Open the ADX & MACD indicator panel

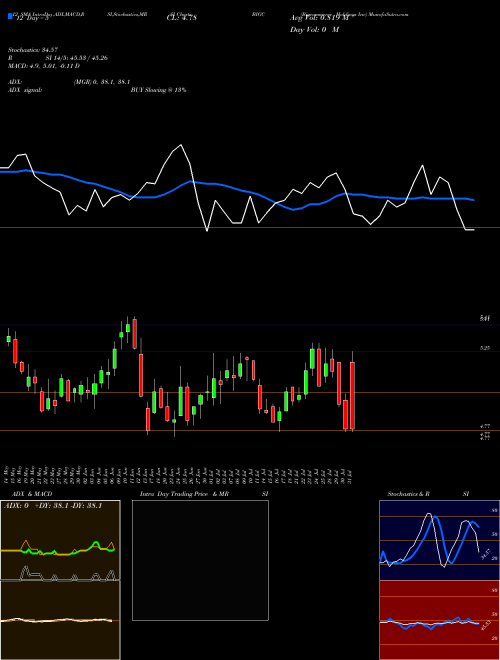(x=60, y=580)
